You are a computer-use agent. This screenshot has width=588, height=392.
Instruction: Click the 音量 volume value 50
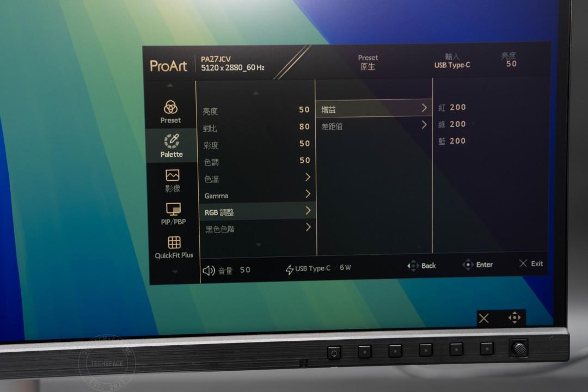click(x=245, y=270)
